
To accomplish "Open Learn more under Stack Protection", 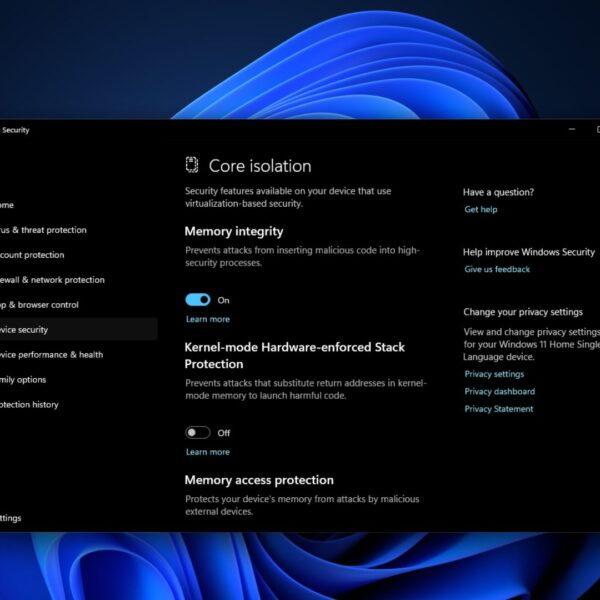I will (x=208, y=452).
